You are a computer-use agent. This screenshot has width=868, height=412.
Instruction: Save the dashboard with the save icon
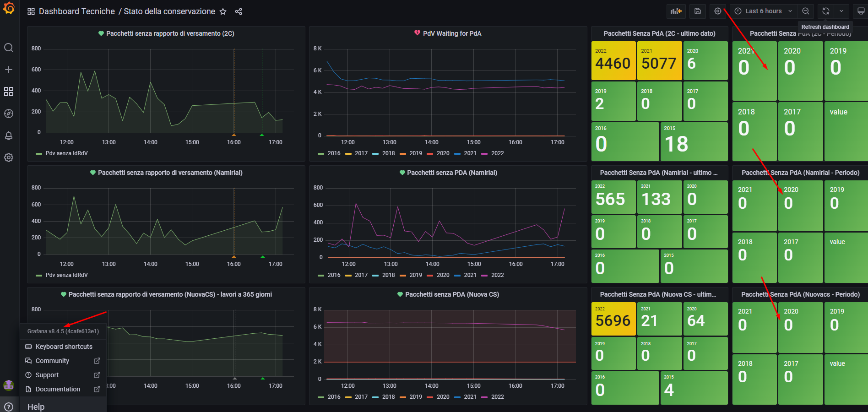(x=697, y=11)
